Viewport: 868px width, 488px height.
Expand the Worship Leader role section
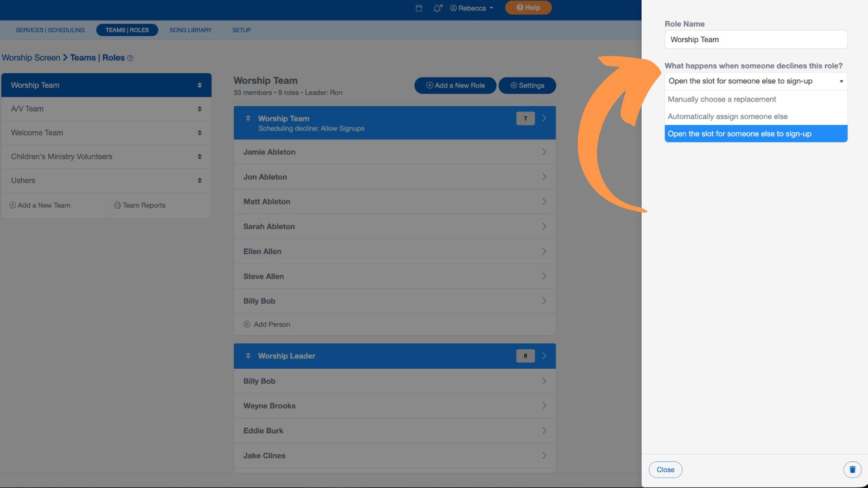[544, 356]
